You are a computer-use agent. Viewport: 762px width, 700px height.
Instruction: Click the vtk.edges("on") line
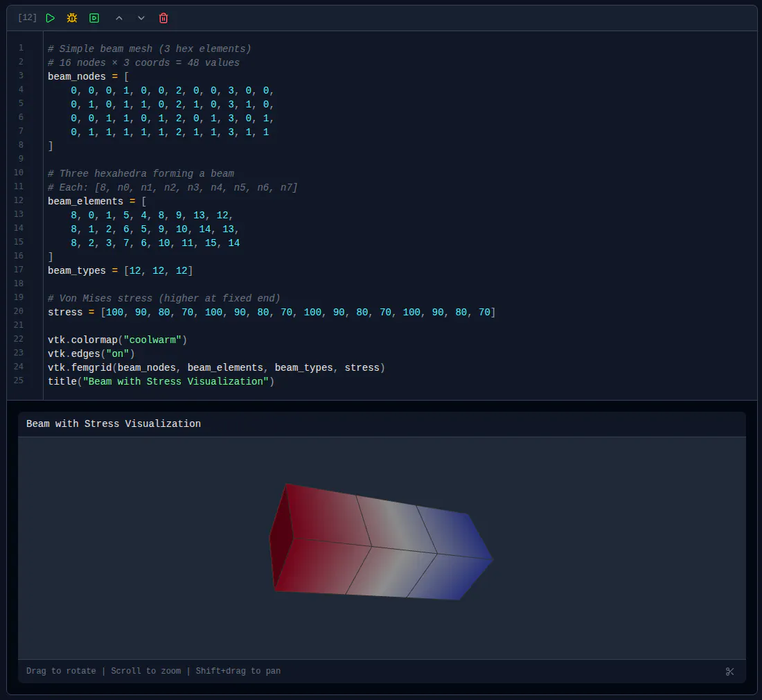(x=91, y=353)
